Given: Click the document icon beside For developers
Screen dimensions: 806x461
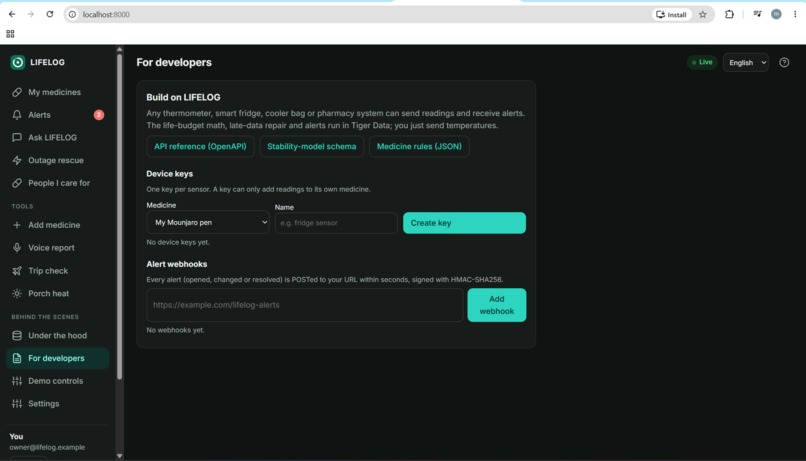Looking at the screenshot, I should pos(17,358).
